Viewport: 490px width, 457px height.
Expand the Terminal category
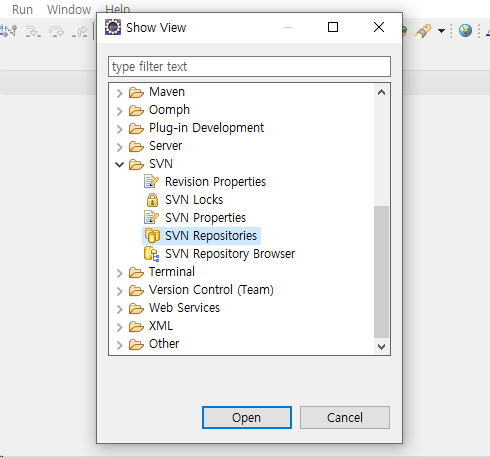(x=119, y=273)
